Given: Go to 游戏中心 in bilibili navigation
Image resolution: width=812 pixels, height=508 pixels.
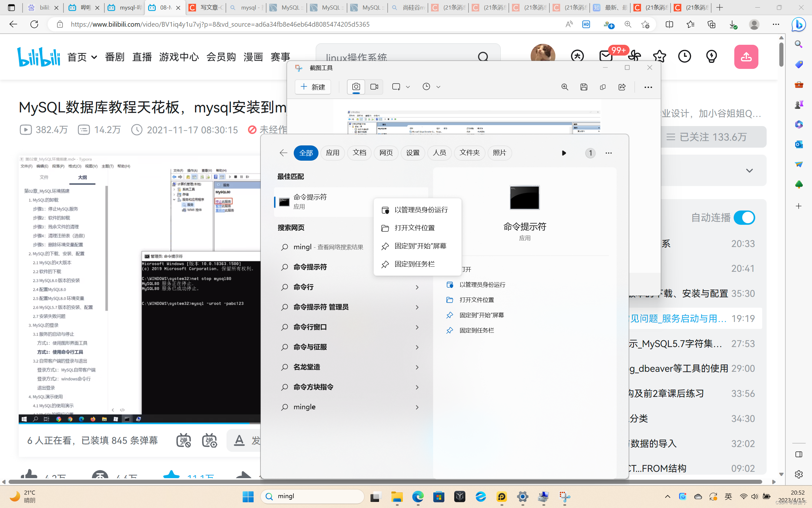Looking at the screenshot, I should 179,57.
